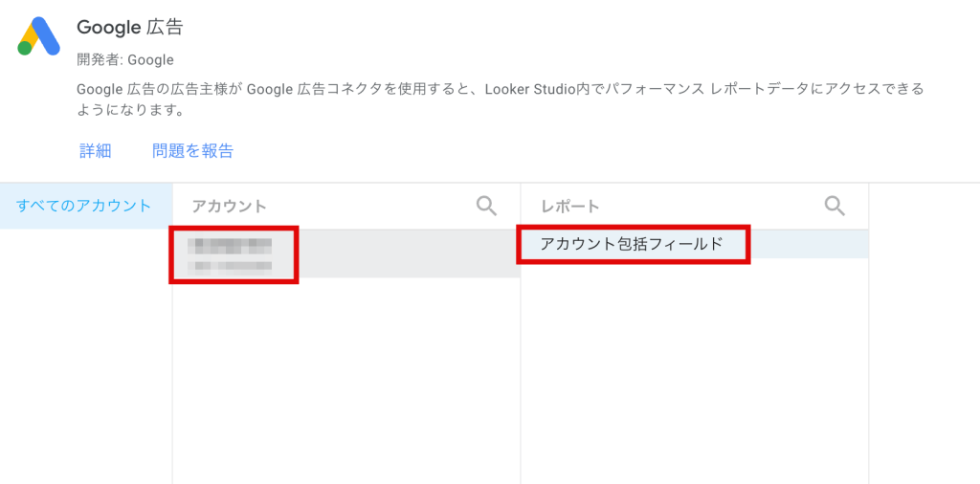
Task: Click the Google Ads logo icon
Action: point(38,36)
